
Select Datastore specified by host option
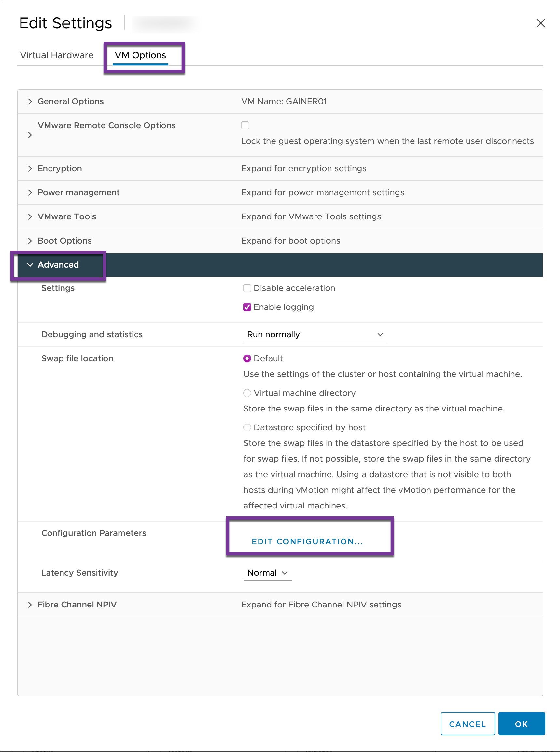click(x=247, y=427)
